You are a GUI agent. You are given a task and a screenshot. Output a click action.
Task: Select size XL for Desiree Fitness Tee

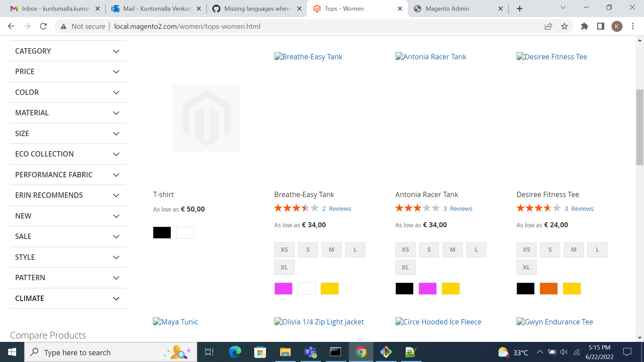pyautogui.click(x=526, y=267)
